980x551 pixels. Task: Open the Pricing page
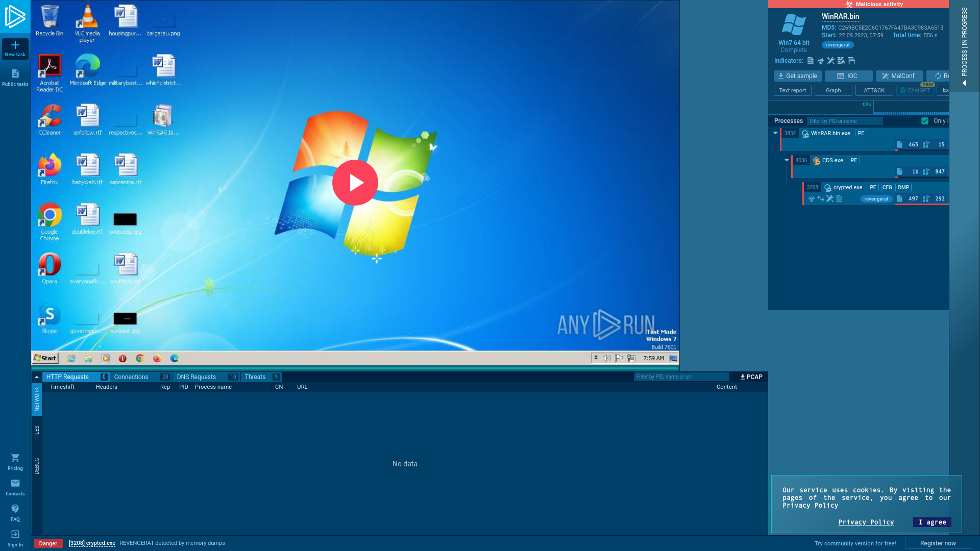click(15, 462)
